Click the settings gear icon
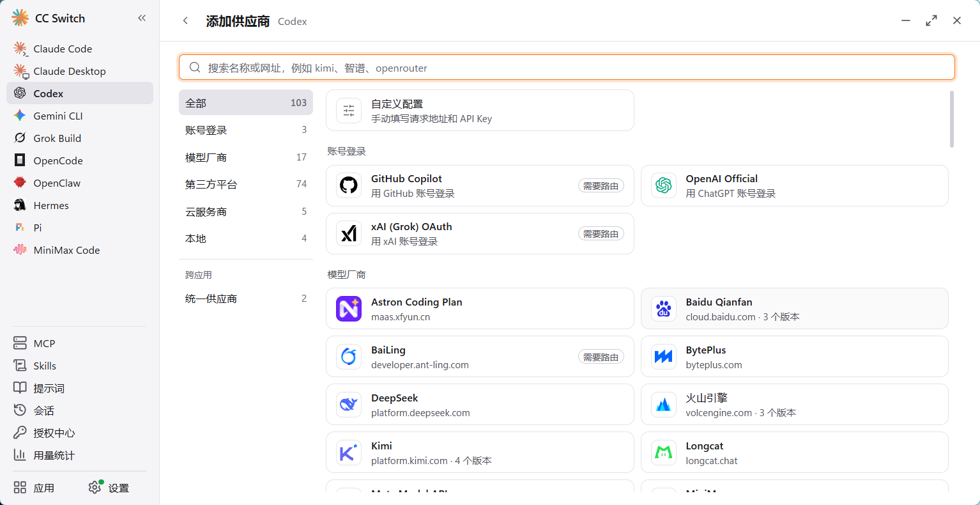This screenshot has width=980, height=505. click(x=95, y=487)
